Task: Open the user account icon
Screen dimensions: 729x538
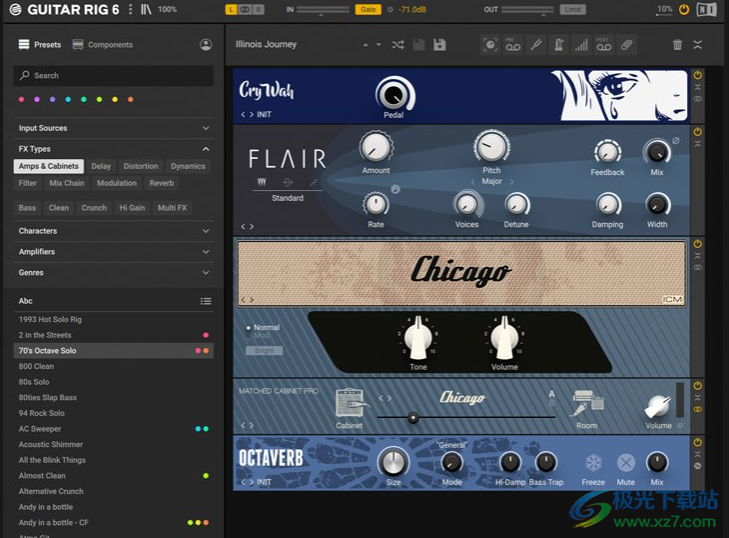Action: (x=205, y=44)
